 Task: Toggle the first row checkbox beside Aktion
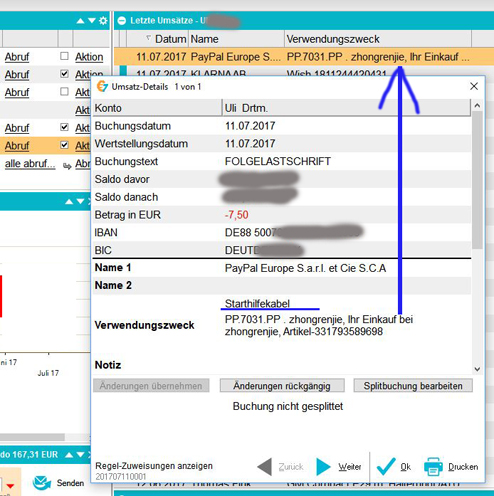point(64,56)
